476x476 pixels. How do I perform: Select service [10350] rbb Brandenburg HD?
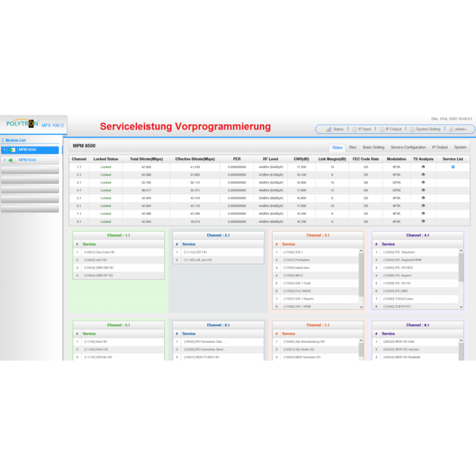pyautogui.click(x=316, y=342)
